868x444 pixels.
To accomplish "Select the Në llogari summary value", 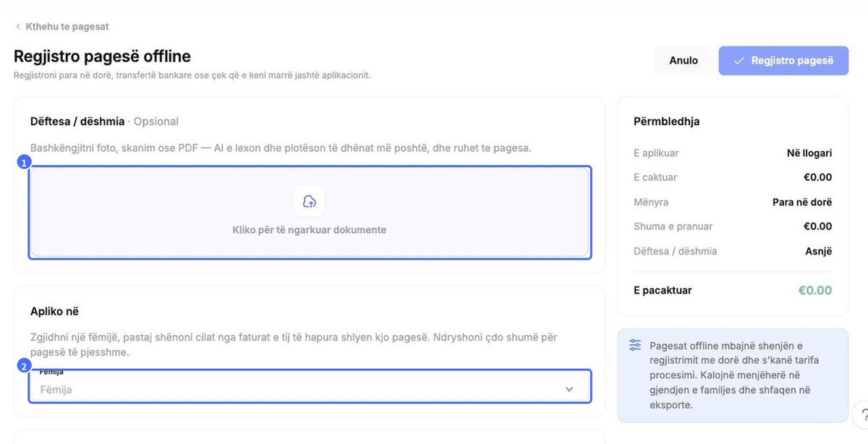I will [x=809, y=153].
